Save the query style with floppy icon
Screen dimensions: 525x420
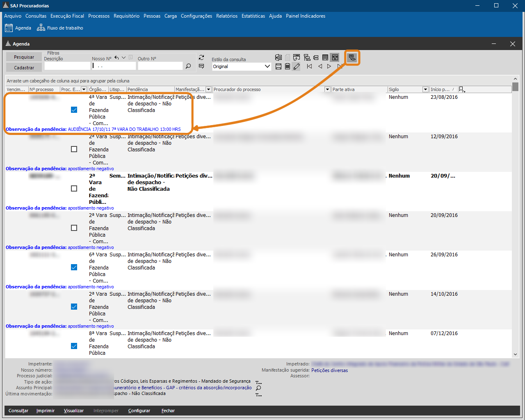point(278,66)
